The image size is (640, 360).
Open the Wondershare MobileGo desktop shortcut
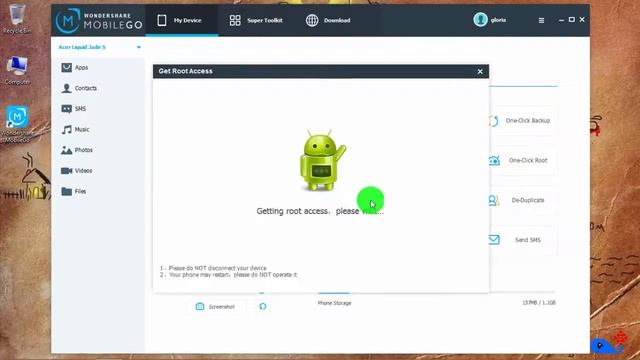coord(16,124)
